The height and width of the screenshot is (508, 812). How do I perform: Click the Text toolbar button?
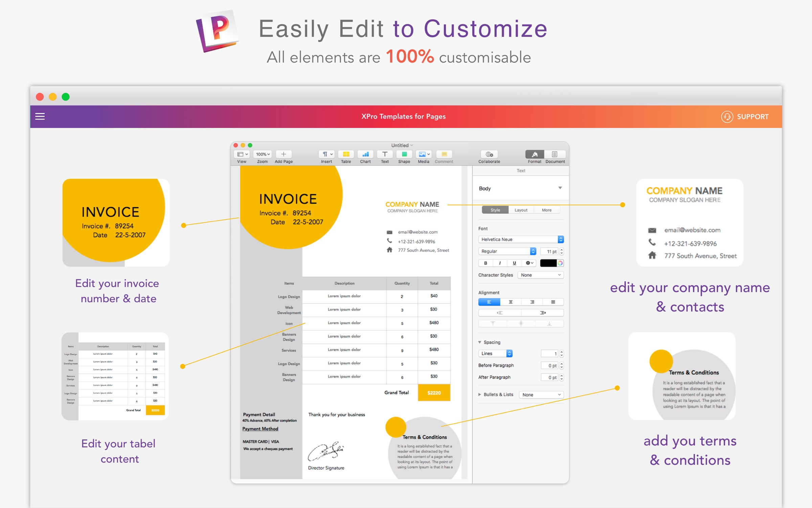click(385, 154)
